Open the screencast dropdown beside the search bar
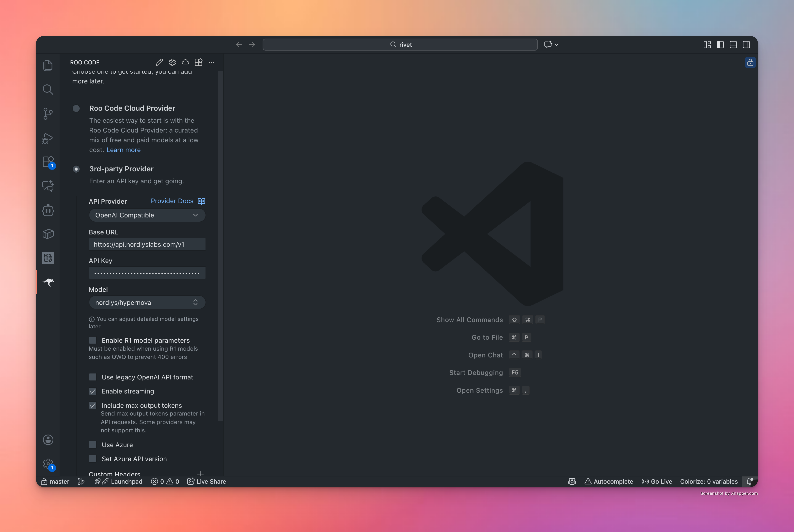Screen dimensions: 794x532 551,44
